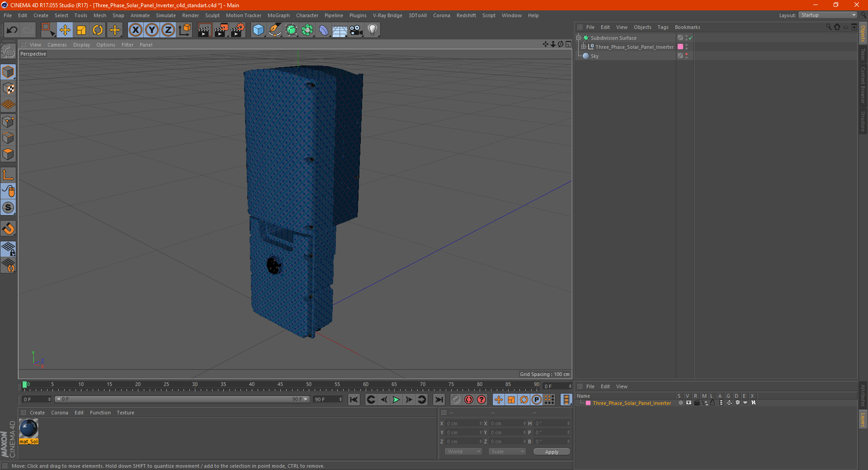Click the timeline preview range slider
Image resolution: width=868 pixels, height=470 pixels.
[182, 399]
